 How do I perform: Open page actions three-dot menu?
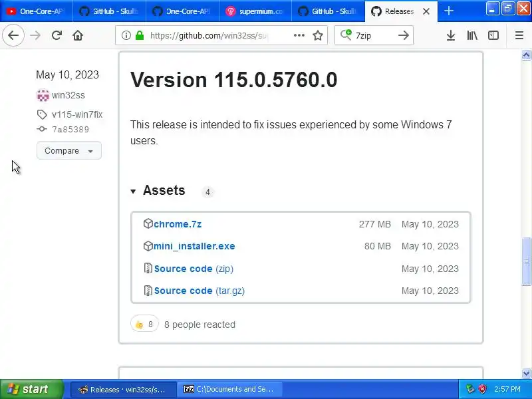(x=299, y=35)
